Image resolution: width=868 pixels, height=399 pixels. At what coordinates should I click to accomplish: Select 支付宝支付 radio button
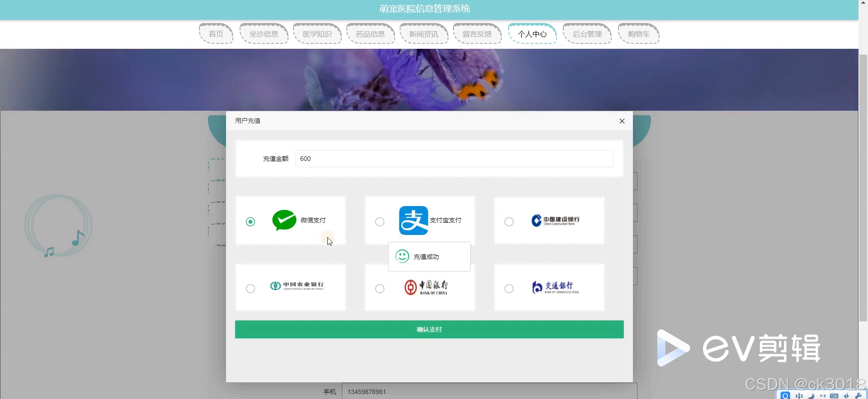380,221
